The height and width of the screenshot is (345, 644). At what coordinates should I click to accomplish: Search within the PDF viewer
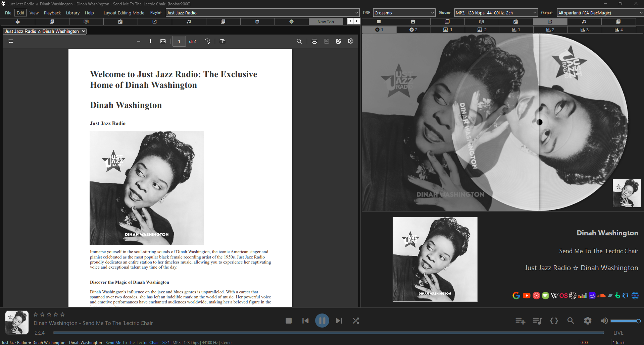(x=299, y=41)
